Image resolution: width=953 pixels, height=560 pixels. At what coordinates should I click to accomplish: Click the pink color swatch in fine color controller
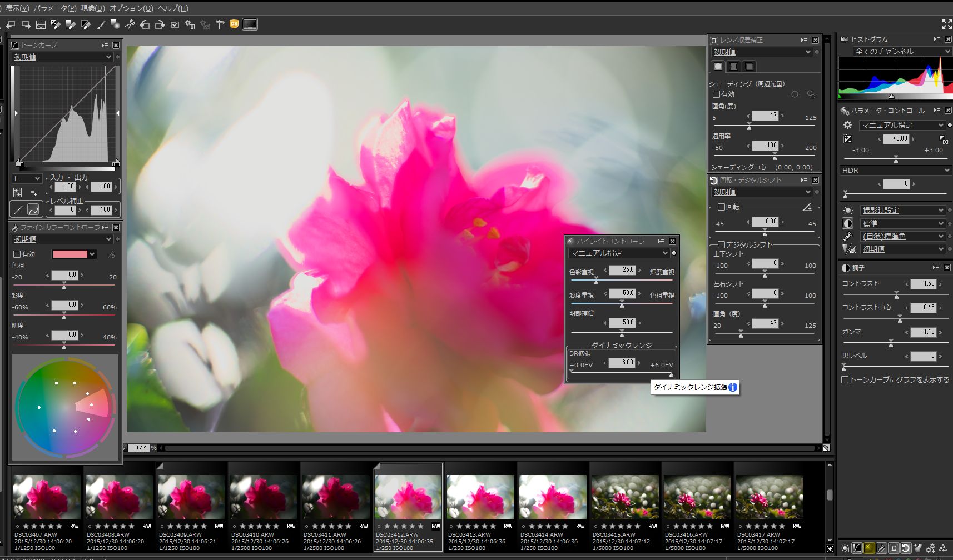pos(70,254)
